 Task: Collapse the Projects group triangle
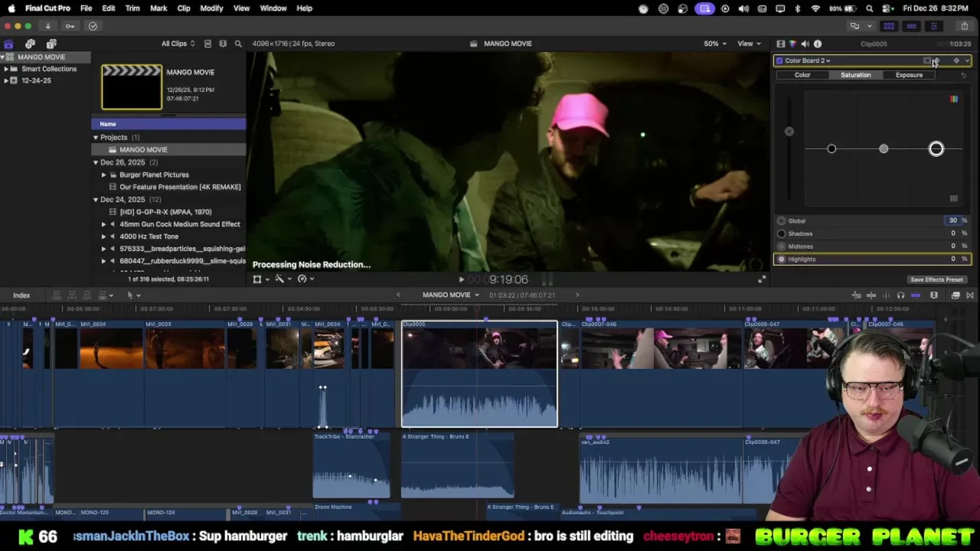click(x=96, y=138)
